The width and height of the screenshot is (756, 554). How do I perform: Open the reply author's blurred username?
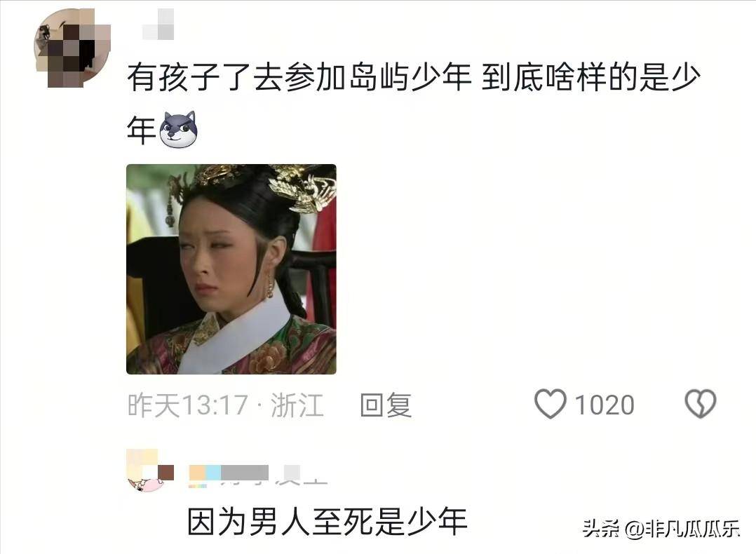[x=229, y=473]
